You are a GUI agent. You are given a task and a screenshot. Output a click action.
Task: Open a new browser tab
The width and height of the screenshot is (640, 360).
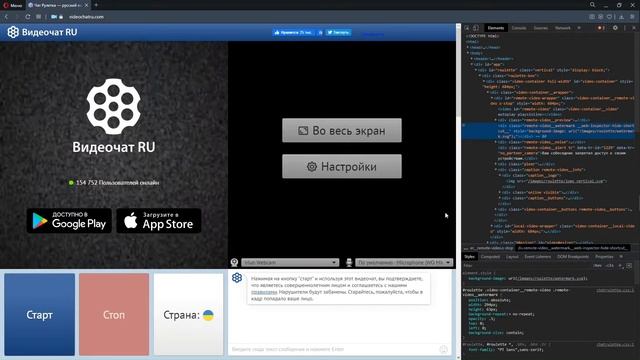point(96,5)
